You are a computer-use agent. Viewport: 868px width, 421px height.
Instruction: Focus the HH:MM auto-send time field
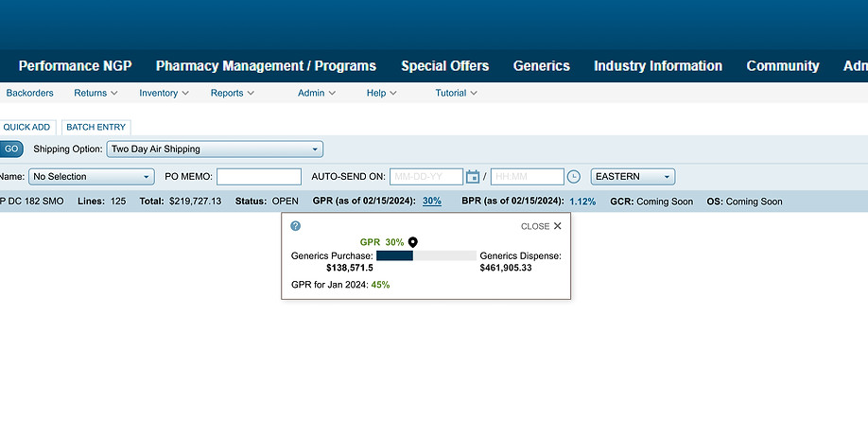(x=528, y=177)
